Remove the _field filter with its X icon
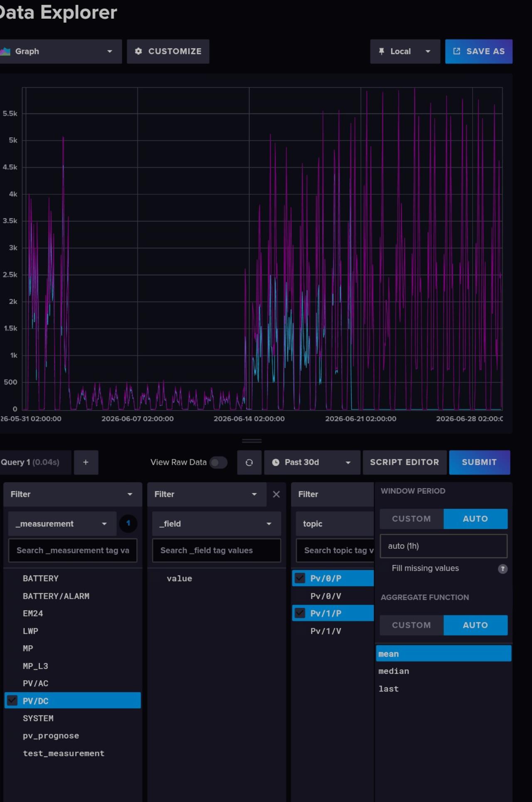Screen dimensions: 532x802 [x=276, y=494]
